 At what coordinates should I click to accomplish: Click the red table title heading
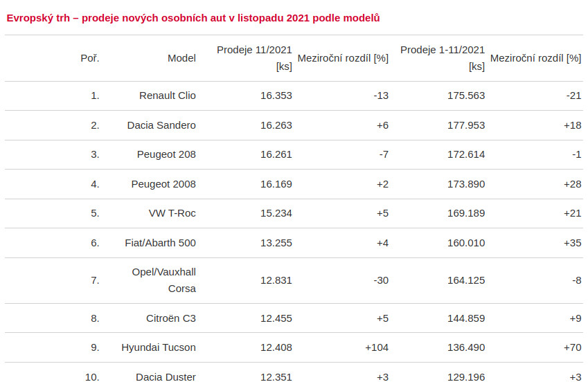pyautogui.click(x=193, y=18)
